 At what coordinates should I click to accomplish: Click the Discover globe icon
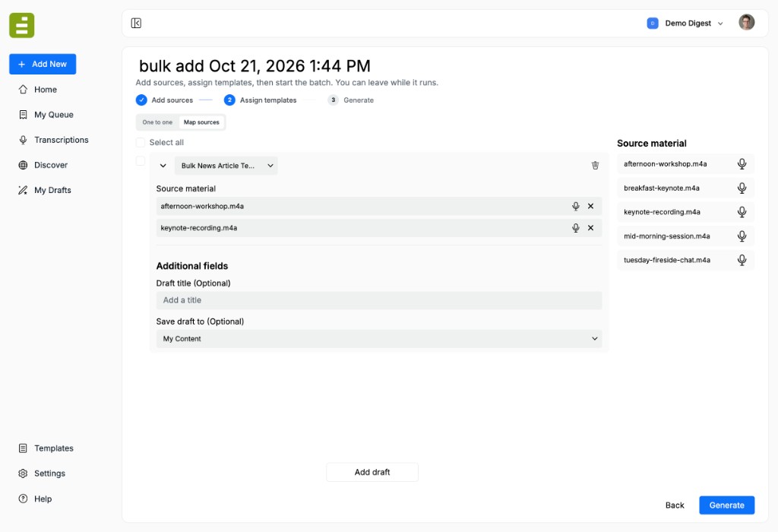(23, 165)
